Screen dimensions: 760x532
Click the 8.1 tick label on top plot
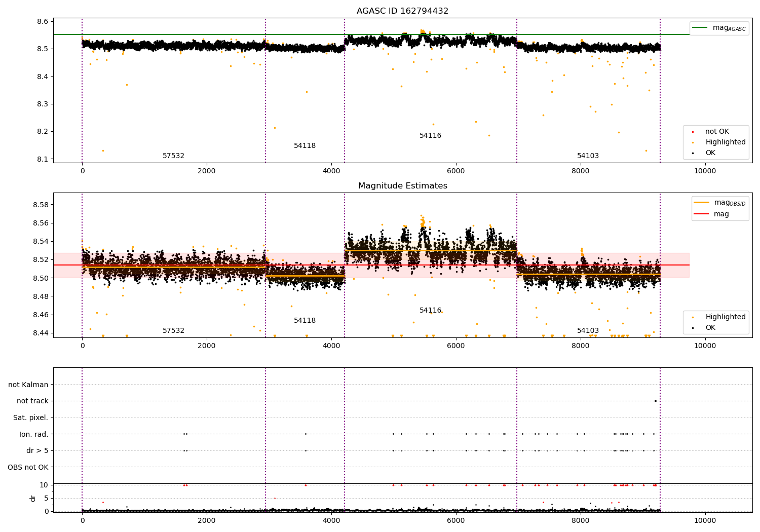click(x=43, y=159)
